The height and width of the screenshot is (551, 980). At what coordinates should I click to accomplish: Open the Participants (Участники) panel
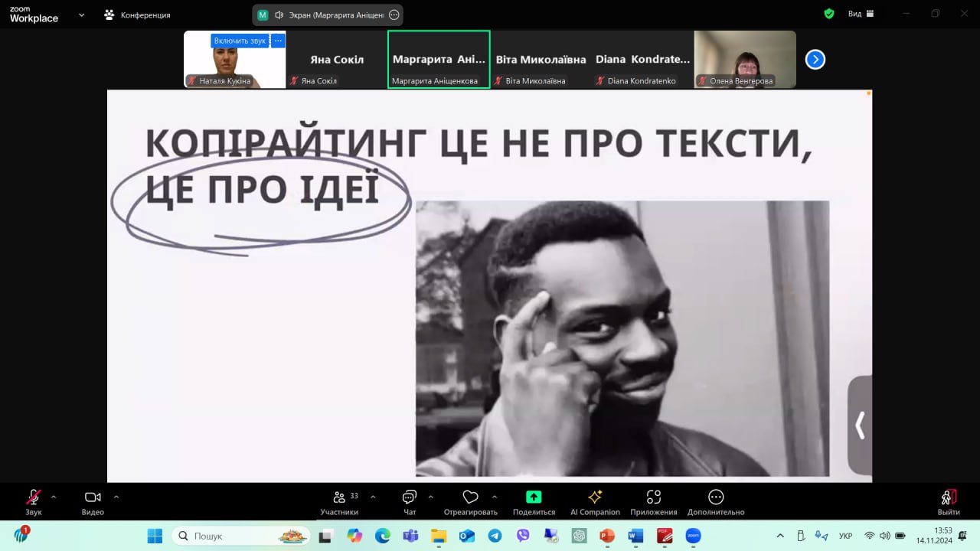(339, 497)
